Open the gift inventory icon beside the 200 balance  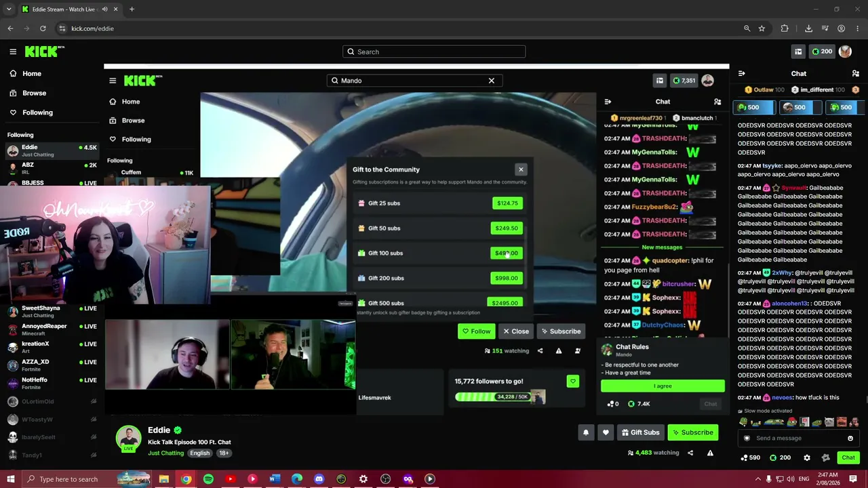[x=798, y=52]
